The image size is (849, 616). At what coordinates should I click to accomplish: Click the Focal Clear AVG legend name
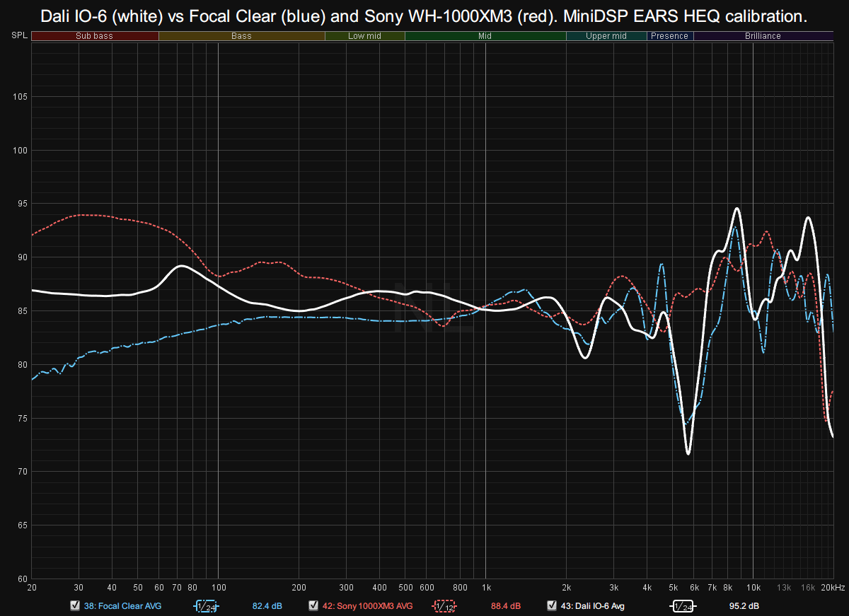[122, 606]
